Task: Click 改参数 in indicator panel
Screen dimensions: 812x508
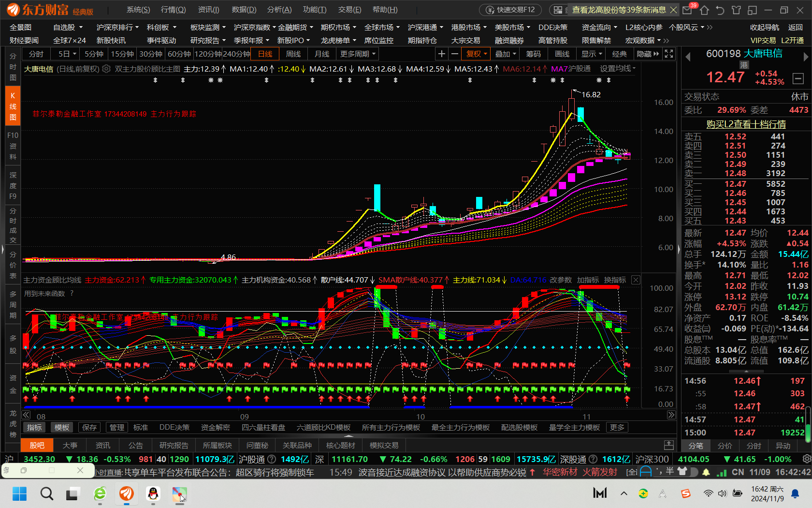Action: click(561, 280)
